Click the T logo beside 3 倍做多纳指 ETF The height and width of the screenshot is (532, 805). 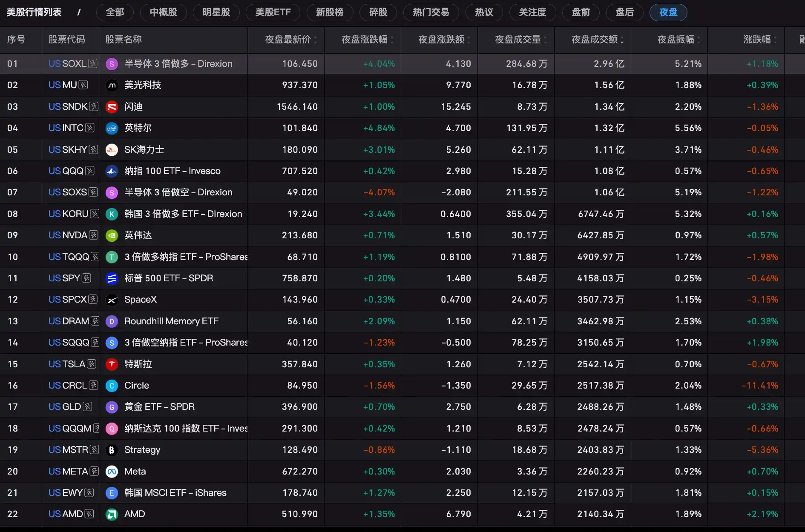[112, 257]
